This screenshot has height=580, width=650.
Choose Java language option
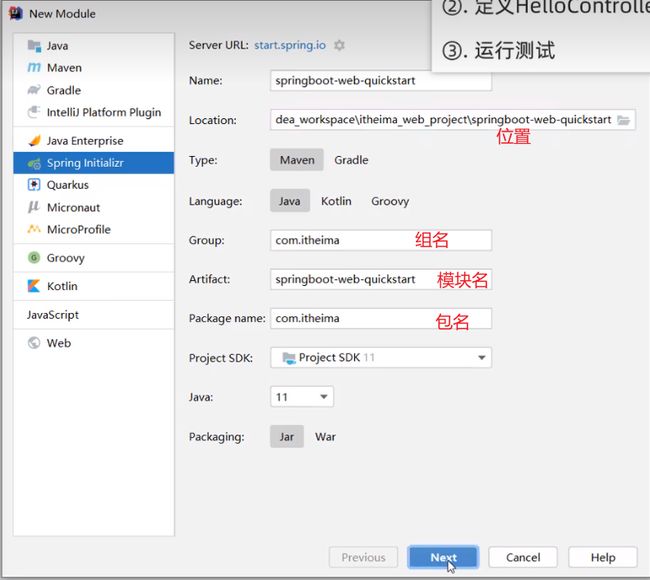290,201
